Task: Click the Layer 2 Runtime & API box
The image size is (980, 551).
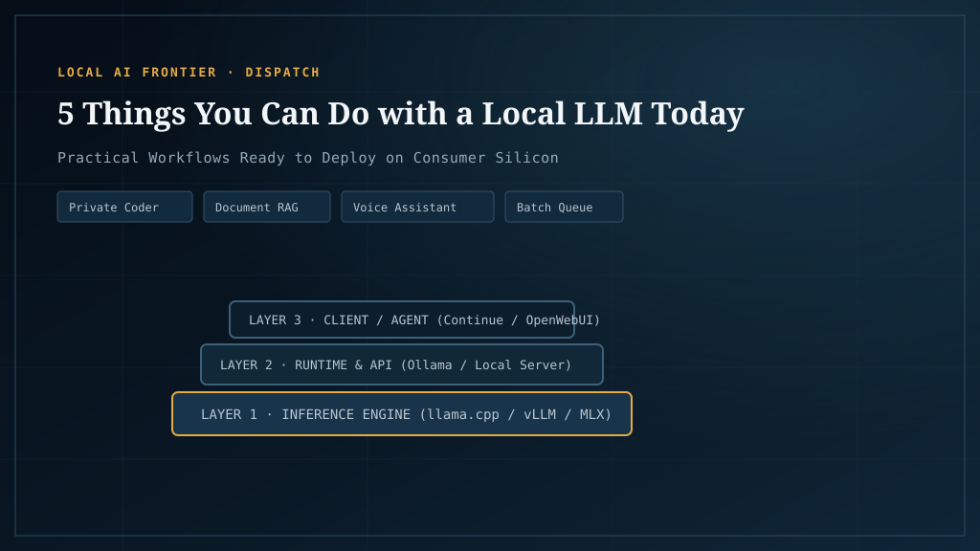Action: pos(402,364)
